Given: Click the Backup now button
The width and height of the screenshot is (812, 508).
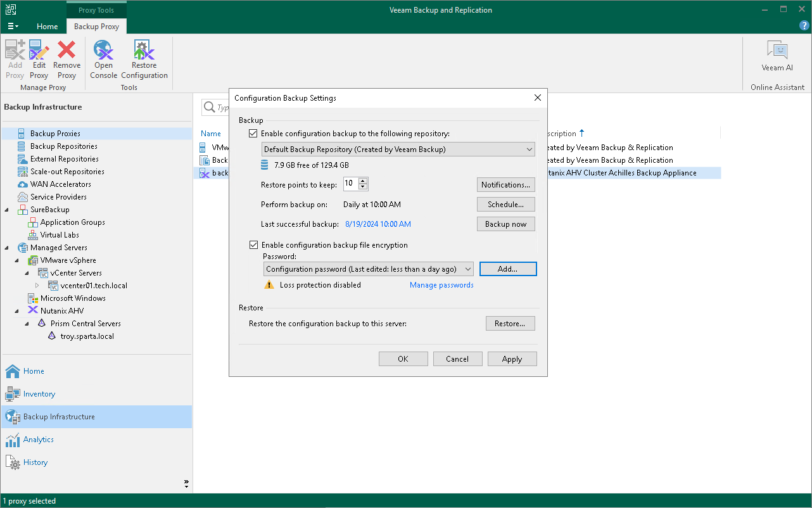Looking at the screenshot, I should click(506, 224).
